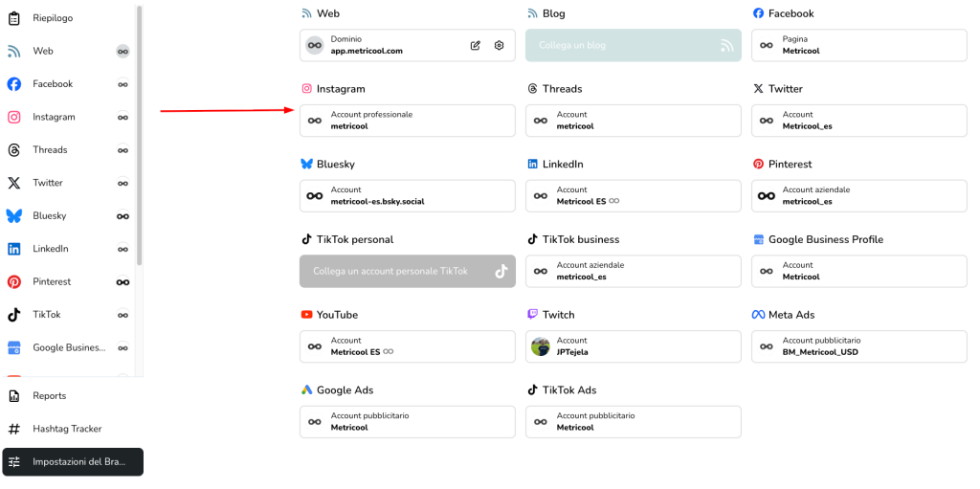The image size is (980, 489).
Task: Open the Instagram professional account metricool card
Action: point(407,121)
